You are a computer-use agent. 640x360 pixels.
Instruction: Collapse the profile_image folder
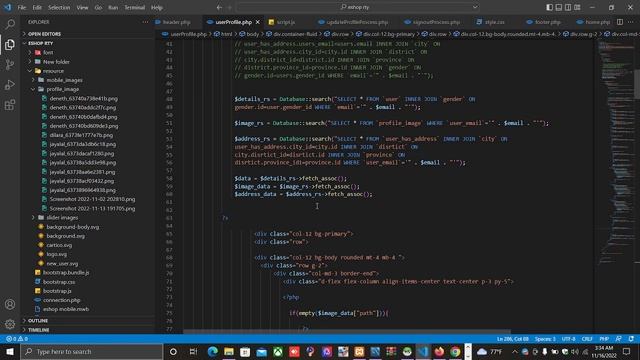[62, 89]
